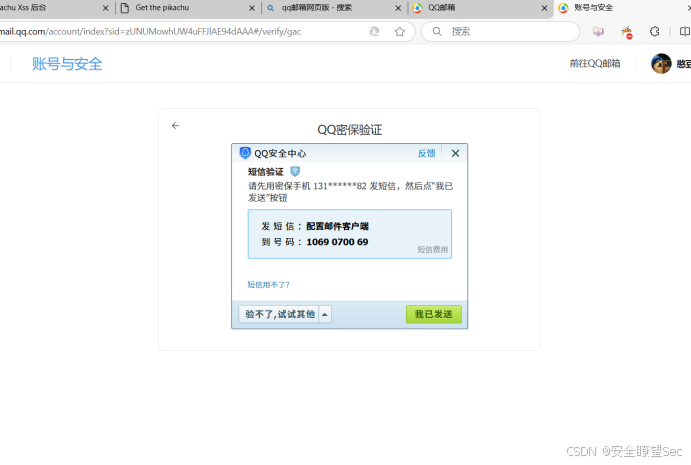The width and height of the screenshot is (691, 465).
Task: Close the Get the pikachu tab
Action: pyautogui.click(x=252, y=8)
